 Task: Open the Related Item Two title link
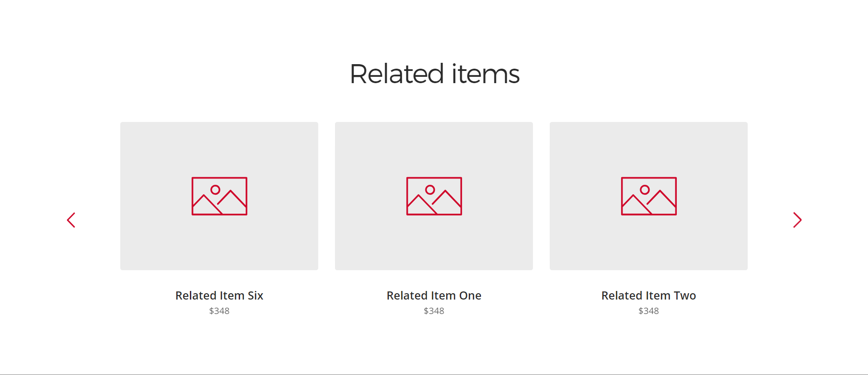pyautogui.click(x=649, y=295)
